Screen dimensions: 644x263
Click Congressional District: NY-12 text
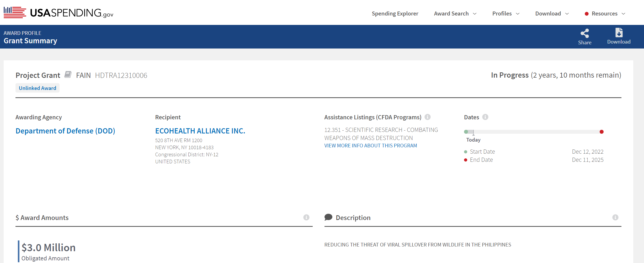187,154
